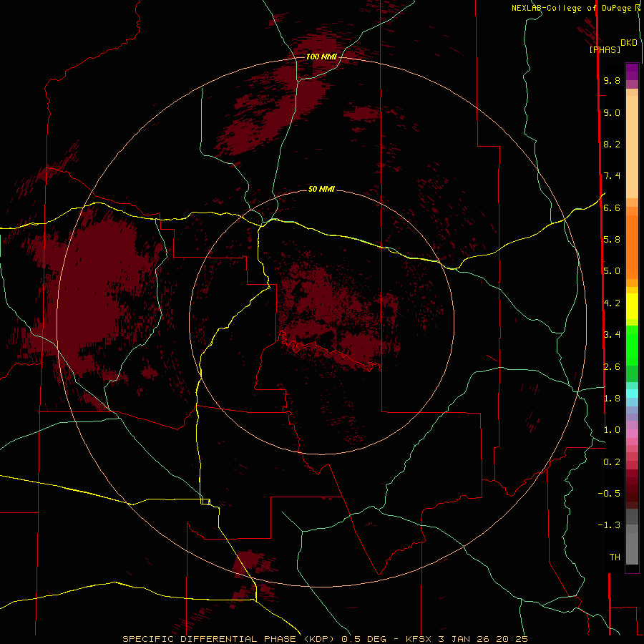Click the 1.8 scale value
The image size is (644, 644).
point(612,399)
